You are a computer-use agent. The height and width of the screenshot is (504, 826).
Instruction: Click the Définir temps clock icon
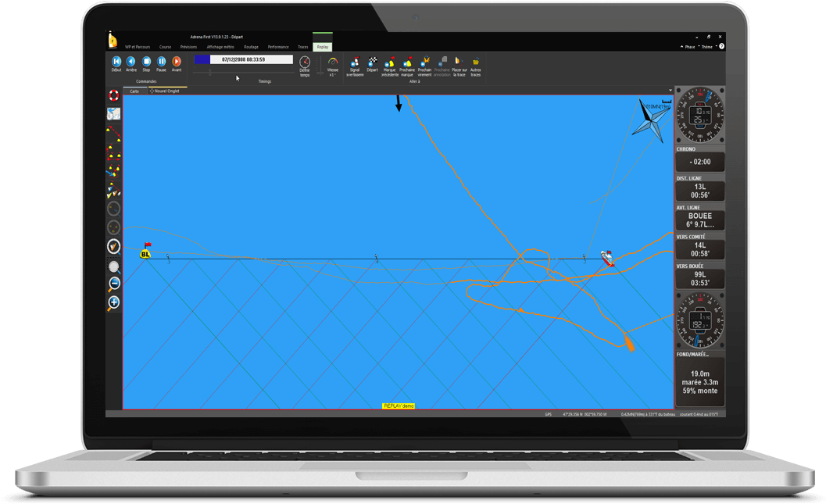click(305, 62)
